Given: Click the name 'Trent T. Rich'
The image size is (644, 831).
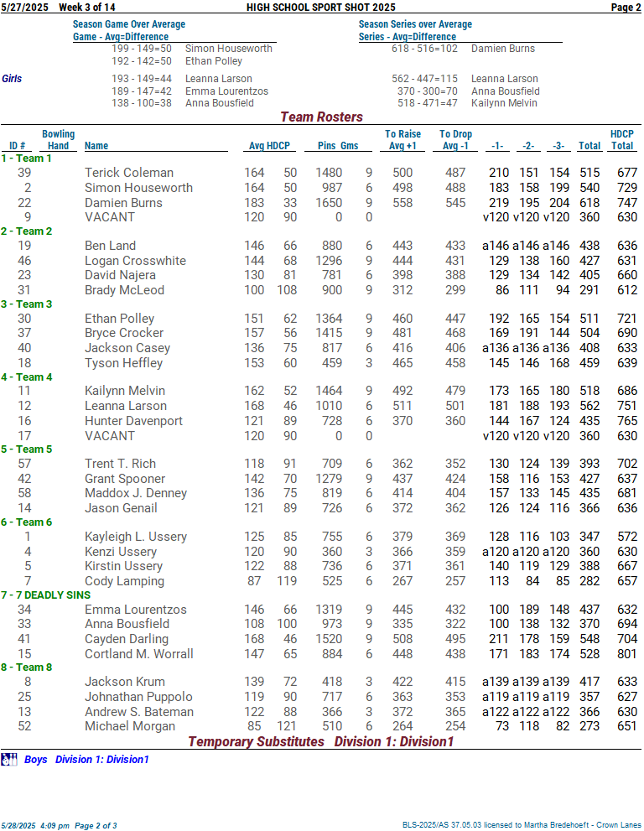Looking at the screenshot, I should pos(120,464).
